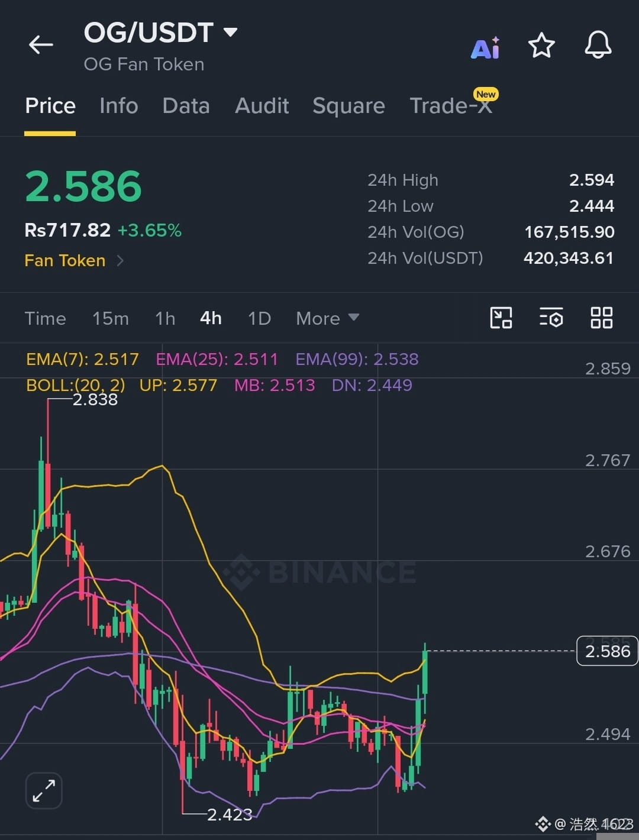The image size is (639, 840).
Task: Tap the 2.767 price axis label
Action: (x=608, y=460)
